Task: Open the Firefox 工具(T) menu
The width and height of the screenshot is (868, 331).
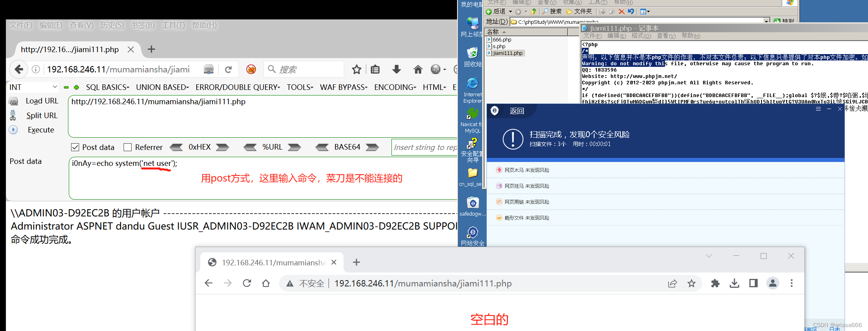Action: pos(173,25)
